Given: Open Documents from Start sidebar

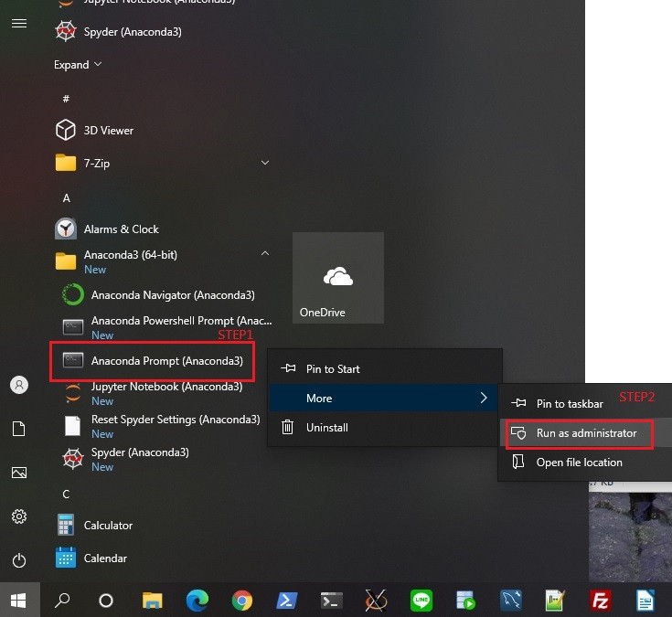Looking at the screenshot, I should click(19, 429).
